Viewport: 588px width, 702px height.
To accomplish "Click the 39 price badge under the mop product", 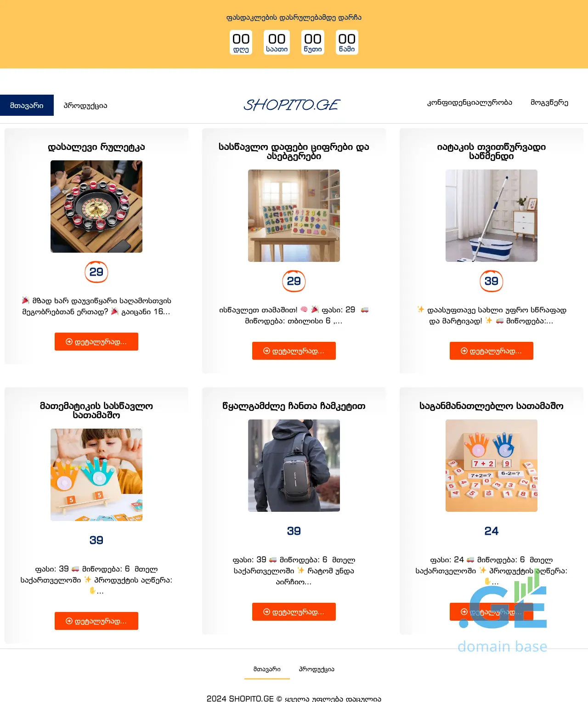I will pos(492,281).
